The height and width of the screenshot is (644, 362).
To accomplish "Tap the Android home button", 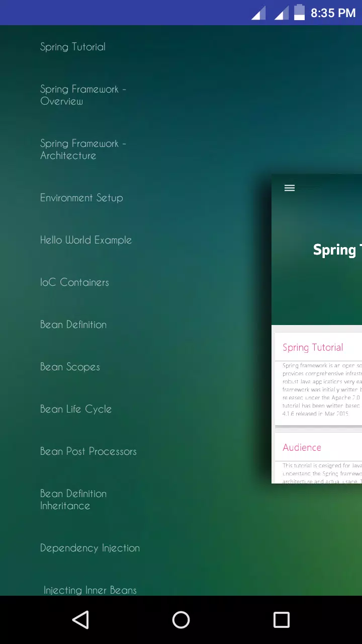I will 181,620.
